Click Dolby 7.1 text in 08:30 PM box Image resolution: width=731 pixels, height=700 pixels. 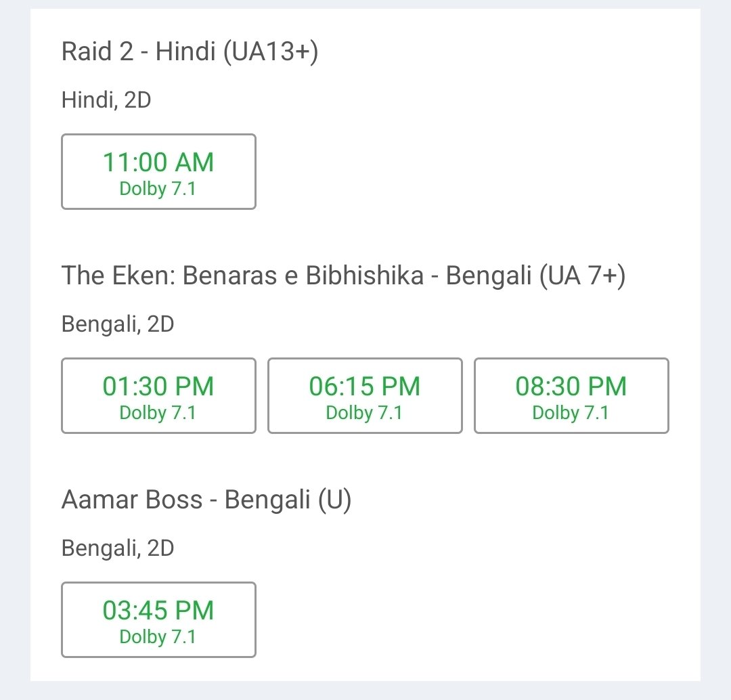click(571, 413)
